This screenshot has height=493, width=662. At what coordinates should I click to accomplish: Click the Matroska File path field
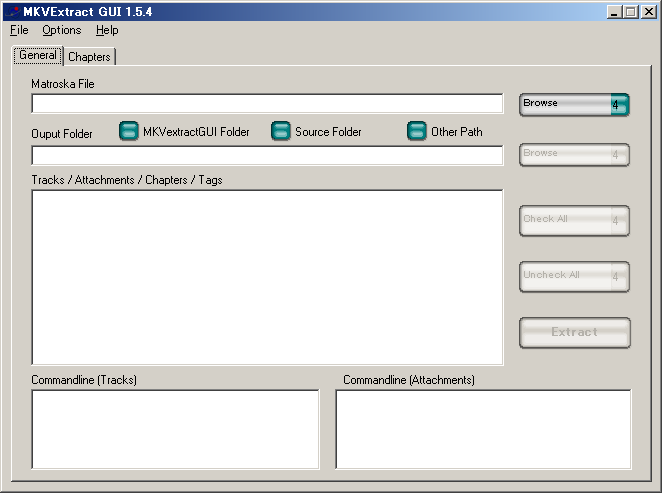(267, 104)
